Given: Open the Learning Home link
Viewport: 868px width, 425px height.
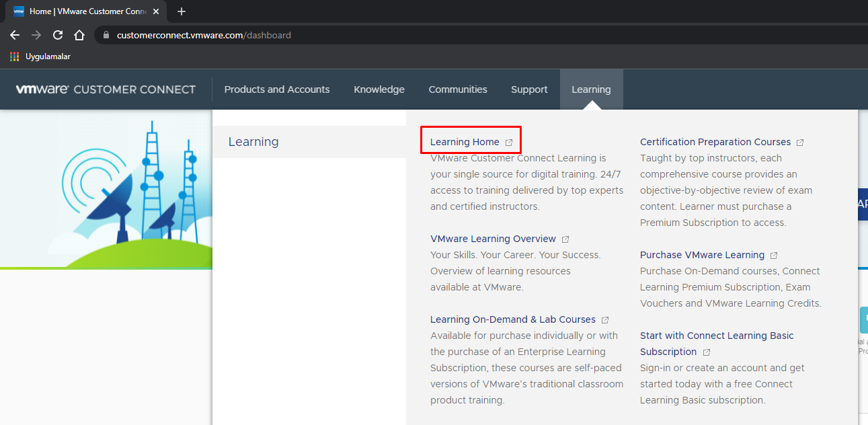Looking at the screenshot, I should 465,142.
